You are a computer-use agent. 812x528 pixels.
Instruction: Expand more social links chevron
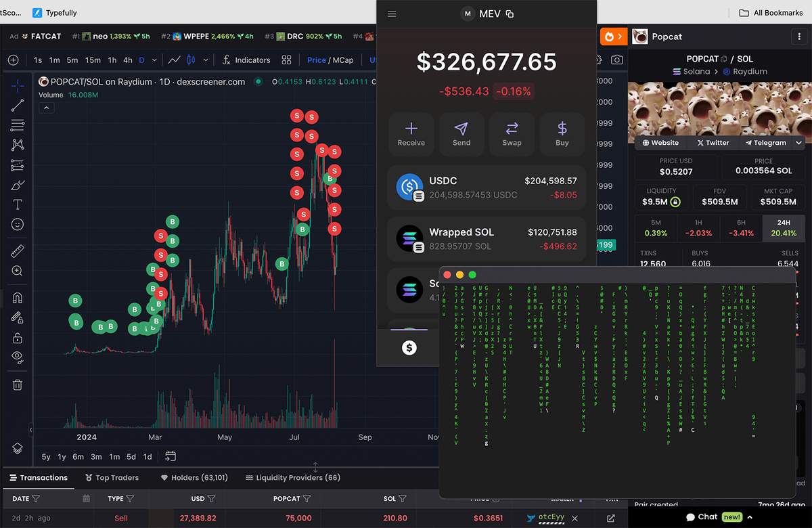(798, 143)
